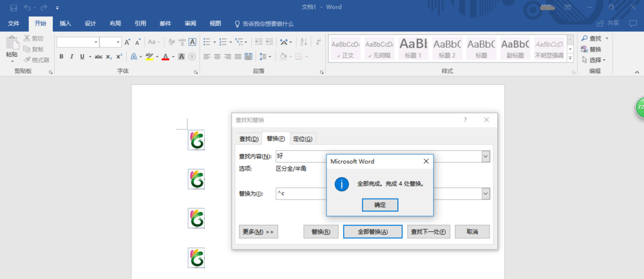
Task: Open the font size combo box
Action: coord(111,42)
